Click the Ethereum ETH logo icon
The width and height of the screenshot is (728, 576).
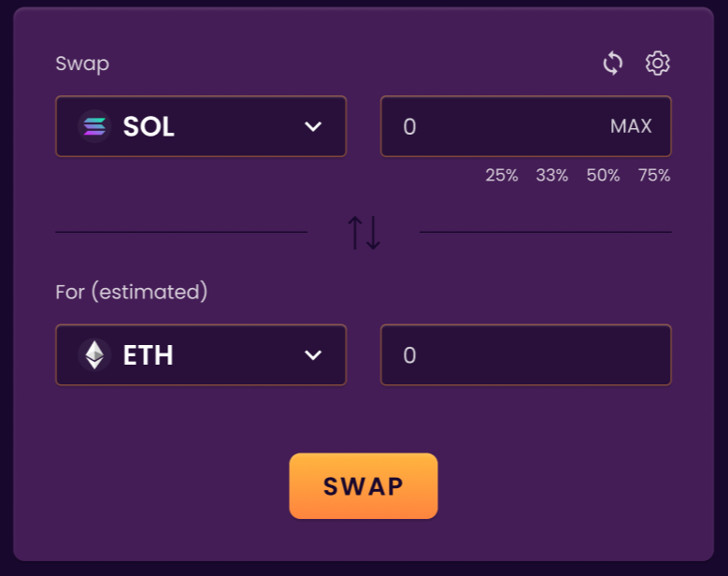point(94,355)
